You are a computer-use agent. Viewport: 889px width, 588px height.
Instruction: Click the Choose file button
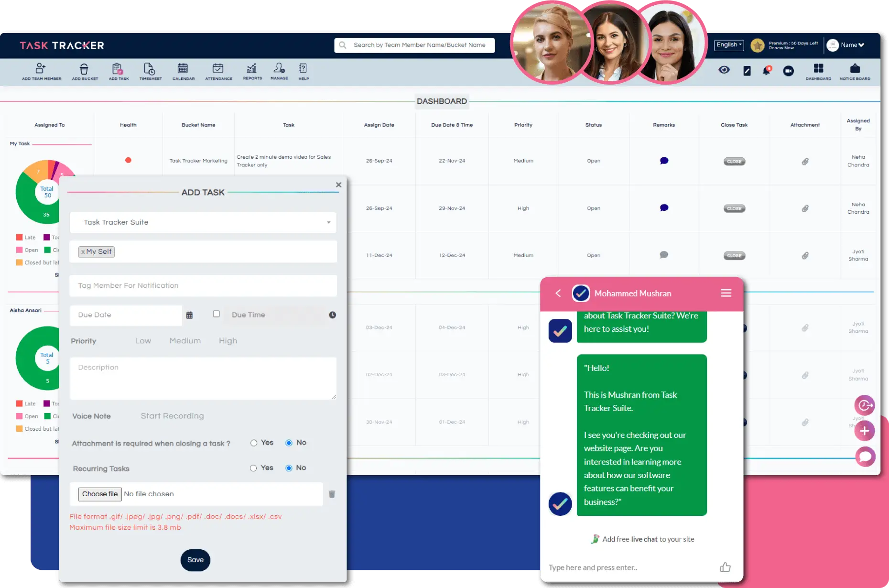[99, 494]
